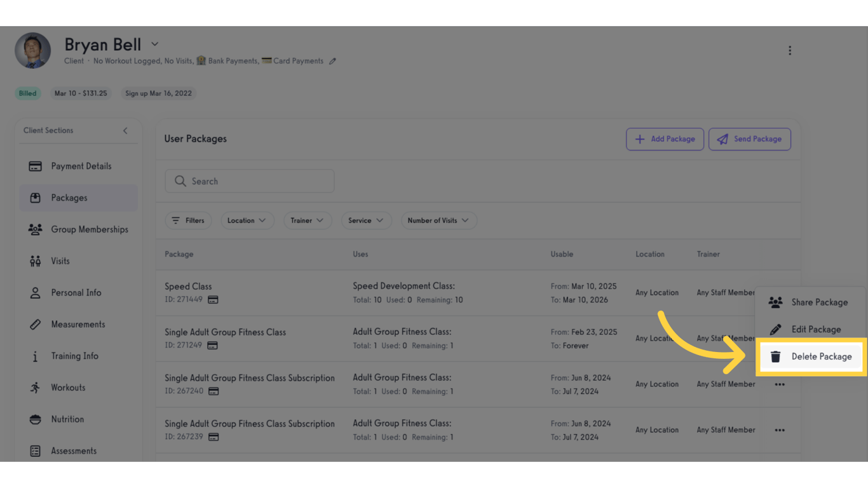Click the 'From: Feb 23, 2025' date
This screenshot has width=868, height=488.
coord(584,332)
